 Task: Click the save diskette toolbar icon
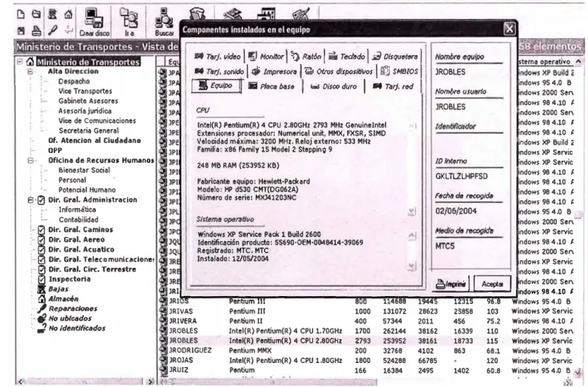[x=21, y=30]
